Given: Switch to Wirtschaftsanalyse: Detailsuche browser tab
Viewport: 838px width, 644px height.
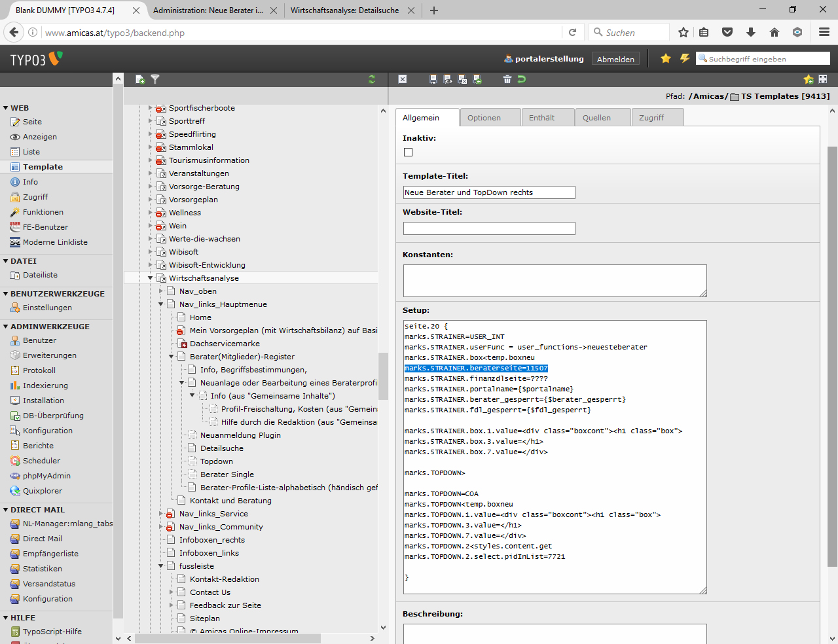Looking at the screenshot, I should click(x=345, y=10).
